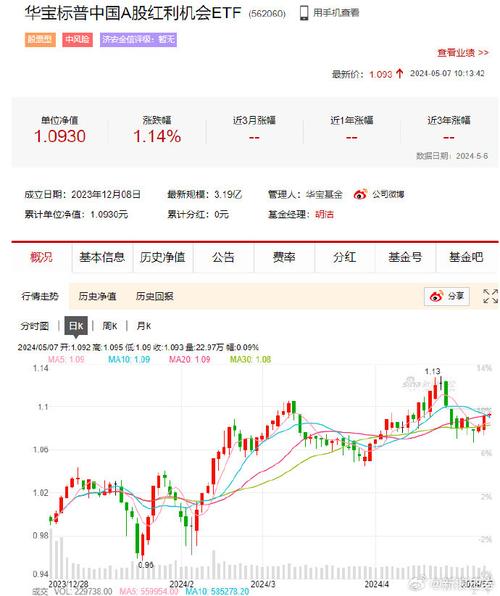Select 行情走势 chart sub-tab
Screen dimensions: 500x596
point(40,296)
